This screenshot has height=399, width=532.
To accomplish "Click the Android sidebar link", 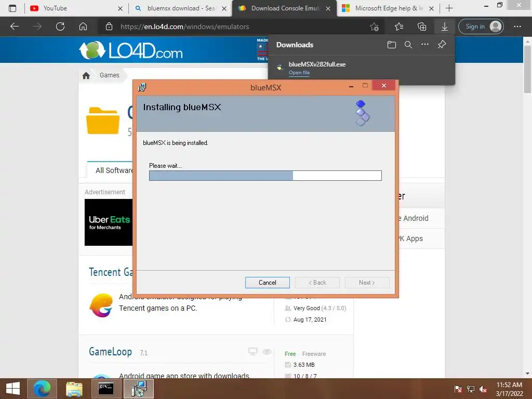I will pyautogui.click(x=413, y=218).
